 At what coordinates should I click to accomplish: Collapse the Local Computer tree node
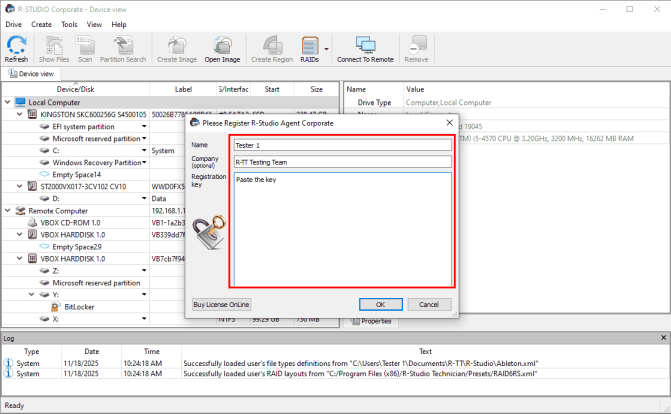8,102
